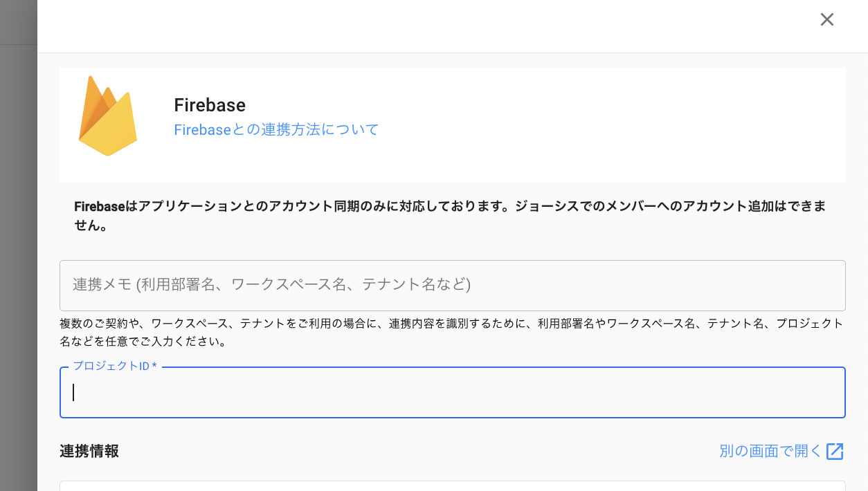Viewport: 868px width, 491px height.
Task: Click the required asterisk beside プロジェクトID
Action: pos(154,366)
